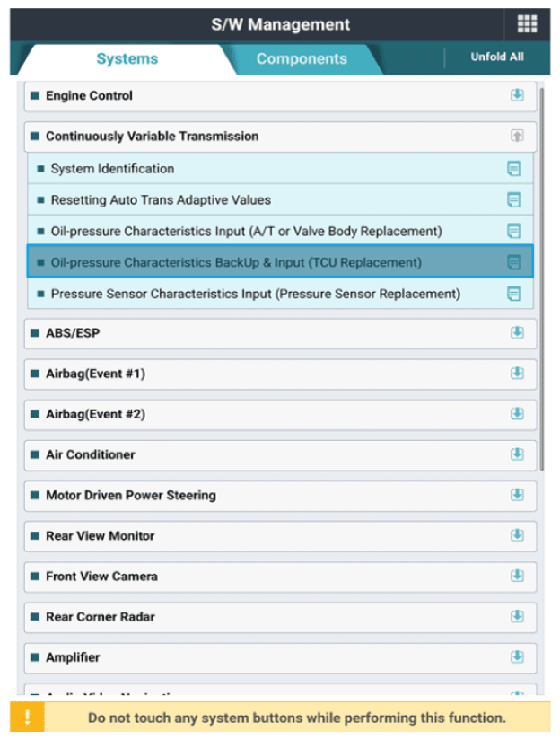Click the Unfold All button
Image resolution: width=560 pixels, height=740 pixels.
click(497, 57)
